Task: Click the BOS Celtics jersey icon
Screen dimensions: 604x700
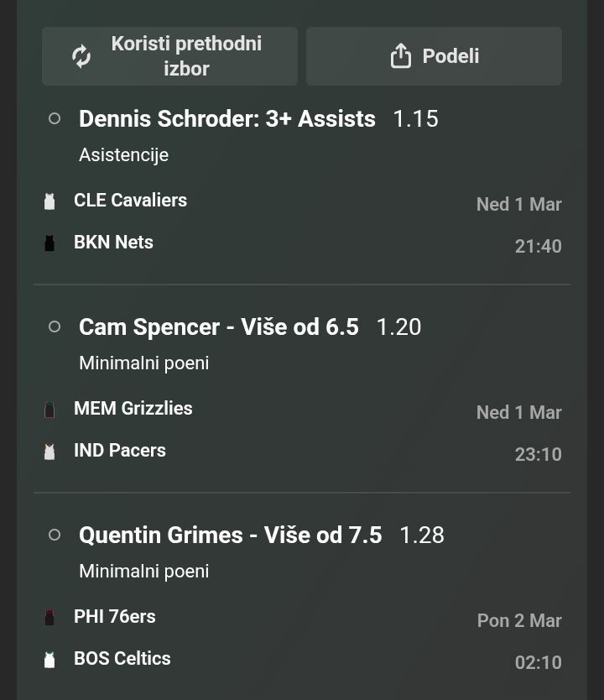Action: pyautogui.click(x=49, y=660)
